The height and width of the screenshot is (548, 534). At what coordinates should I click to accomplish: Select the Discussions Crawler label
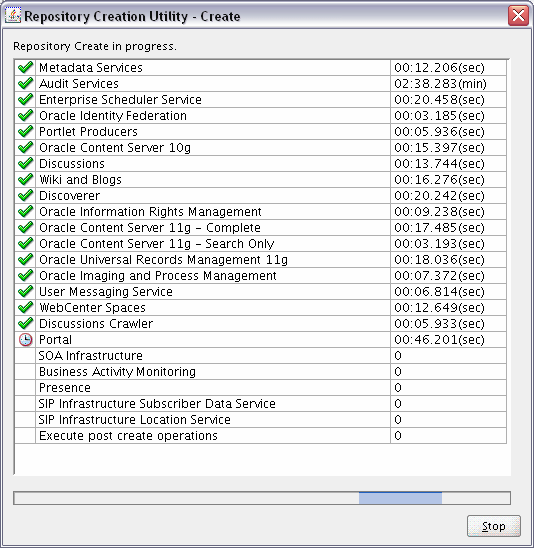pyautogui.click(x=96, y=324)
